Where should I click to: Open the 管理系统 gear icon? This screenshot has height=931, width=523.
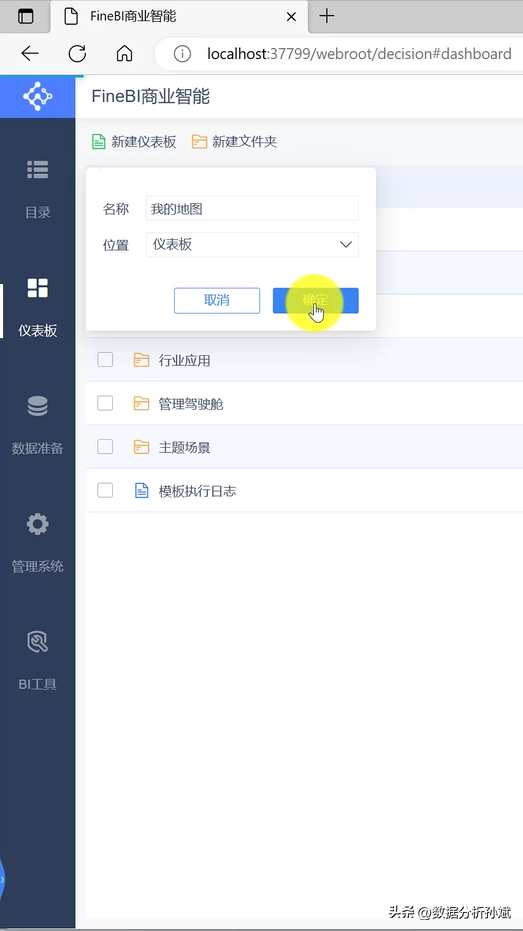(37, 524)
